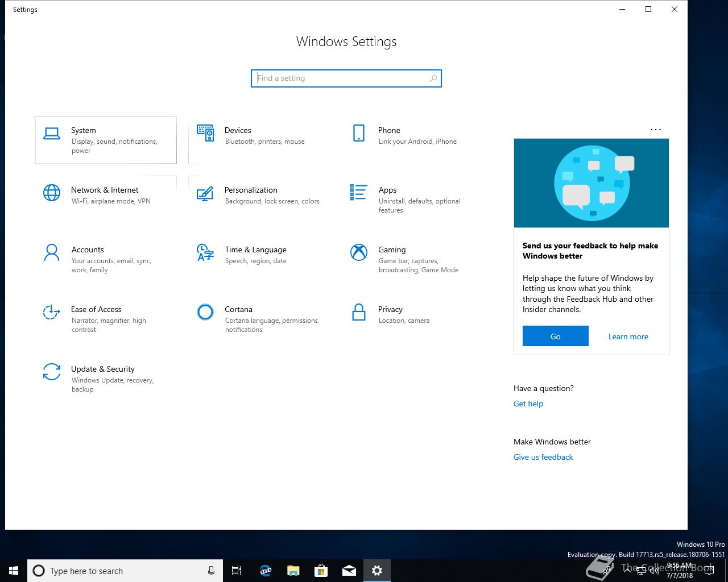
Task: Select the Cortana title text
Action: pos(238,309)
